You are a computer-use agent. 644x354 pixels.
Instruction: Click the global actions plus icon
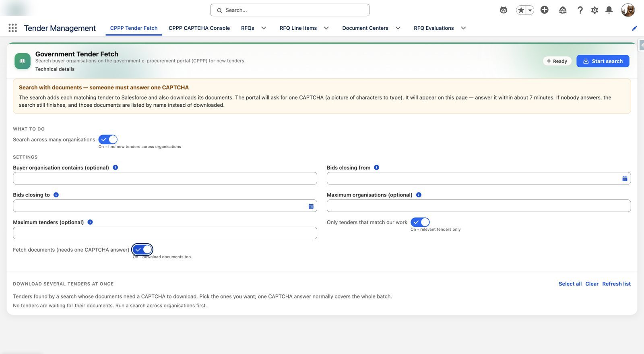click(545, 10)
